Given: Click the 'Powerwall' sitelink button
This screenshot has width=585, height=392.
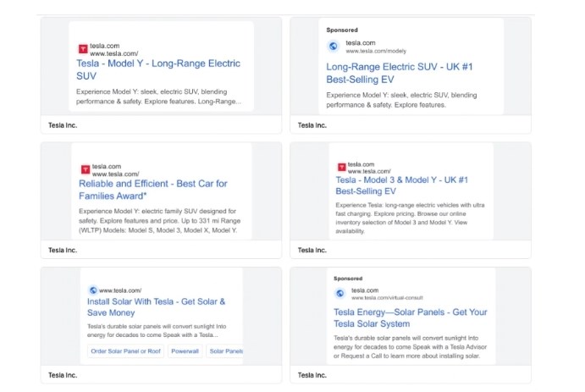Looking at the screenshot, I should point(185,351).
